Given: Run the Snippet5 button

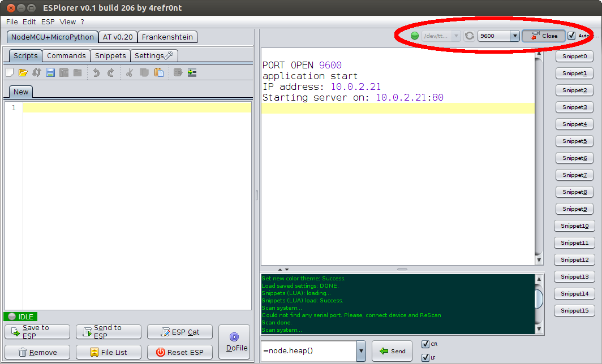Looking at the screenshot, I should [574, 141].
